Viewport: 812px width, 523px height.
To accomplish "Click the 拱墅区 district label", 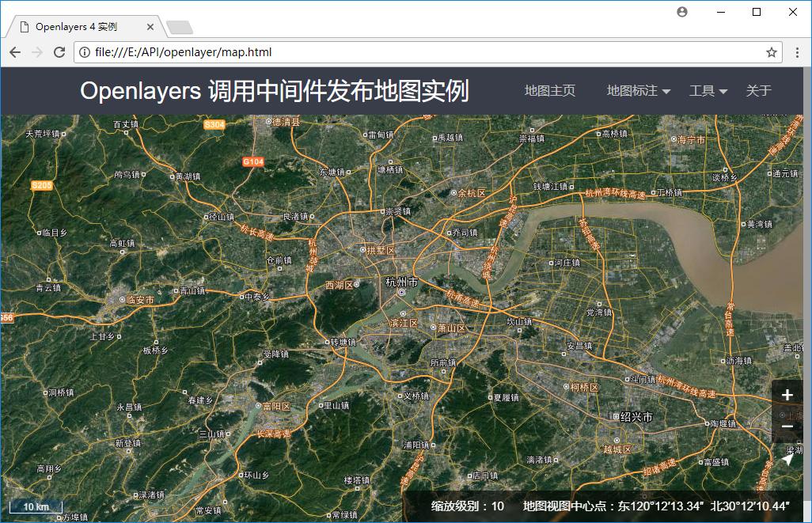I will [x=381, y=251].
